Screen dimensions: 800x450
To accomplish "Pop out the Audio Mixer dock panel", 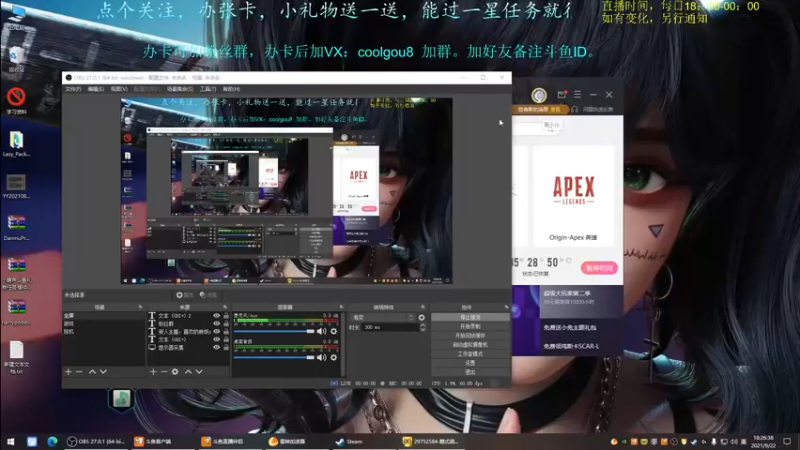I will tap(341, 307).
